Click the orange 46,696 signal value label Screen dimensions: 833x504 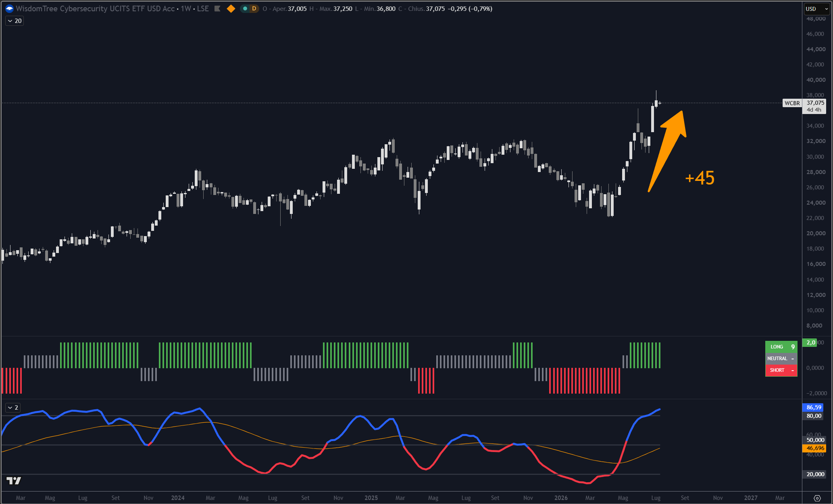[814, 448]
